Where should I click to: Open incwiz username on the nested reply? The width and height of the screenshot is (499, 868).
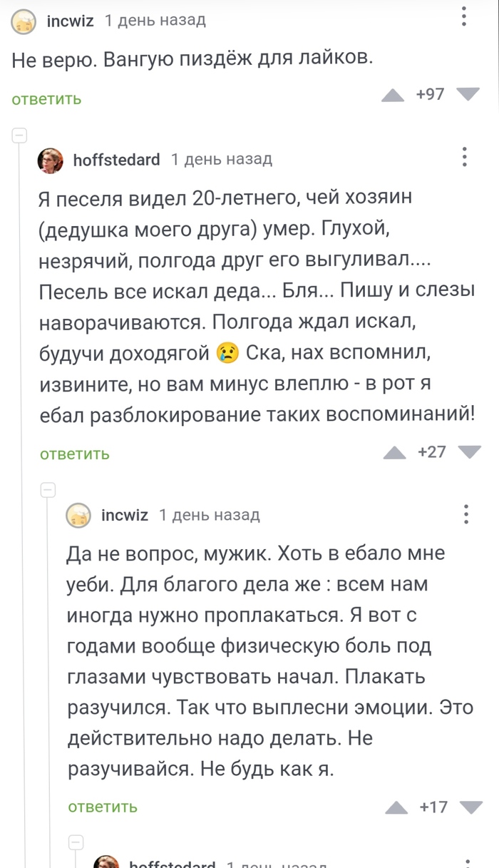(125, 515)
